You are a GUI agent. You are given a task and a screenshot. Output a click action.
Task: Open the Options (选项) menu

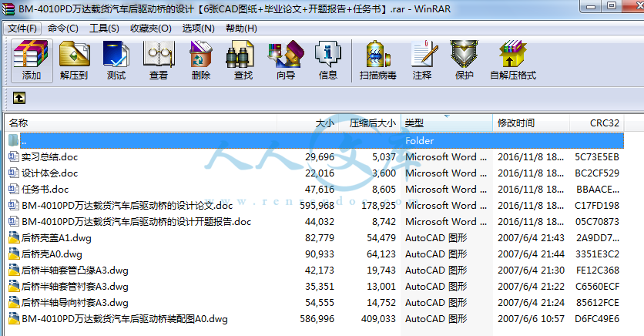tap(199, 29)
